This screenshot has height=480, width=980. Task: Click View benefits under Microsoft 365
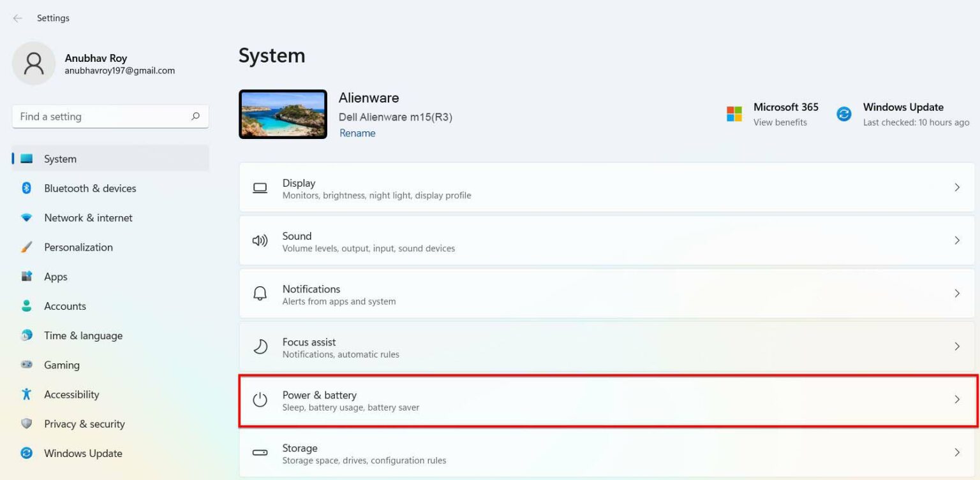(x=780, y=122)
